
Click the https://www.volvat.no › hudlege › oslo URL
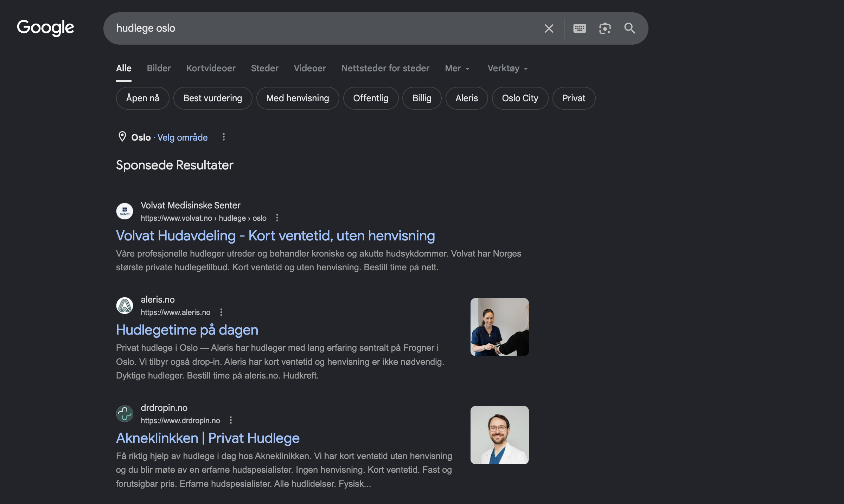204,218
